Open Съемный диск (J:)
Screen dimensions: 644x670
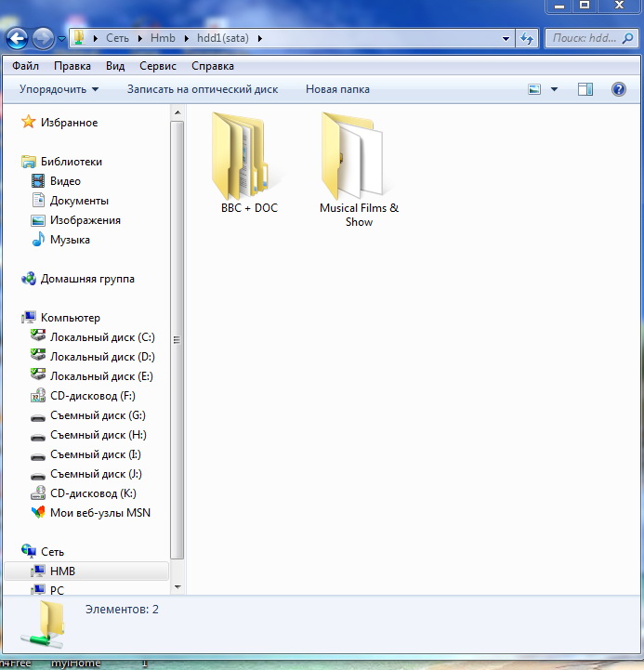point(96,474)
